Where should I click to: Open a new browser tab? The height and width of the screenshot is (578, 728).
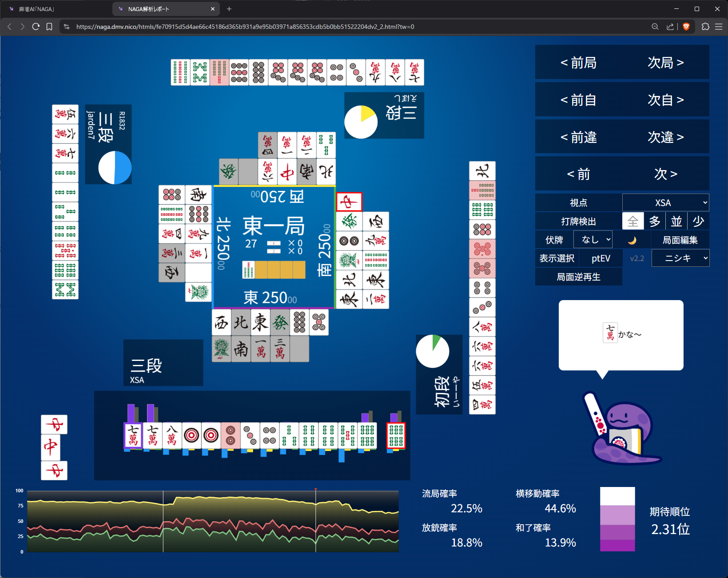pos(229,9)
